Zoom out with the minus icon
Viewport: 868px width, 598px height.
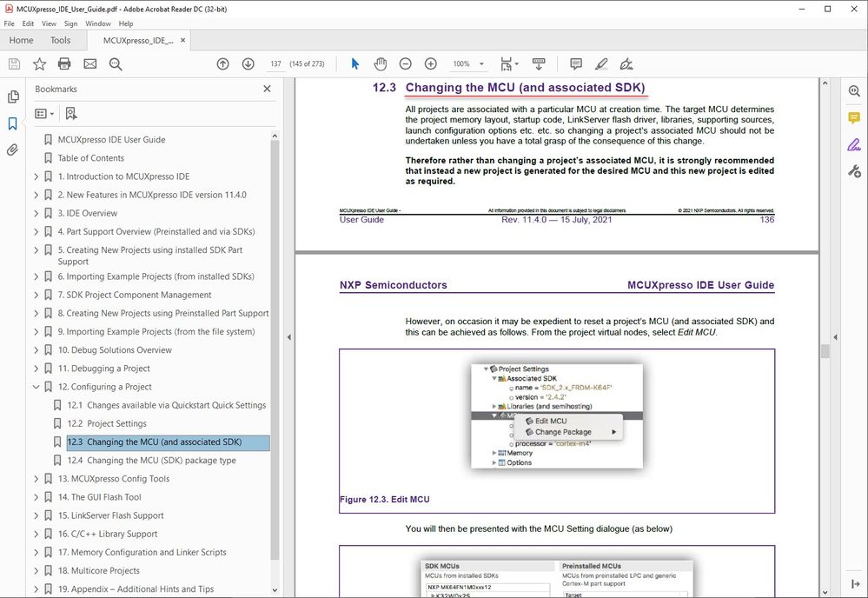405,63
